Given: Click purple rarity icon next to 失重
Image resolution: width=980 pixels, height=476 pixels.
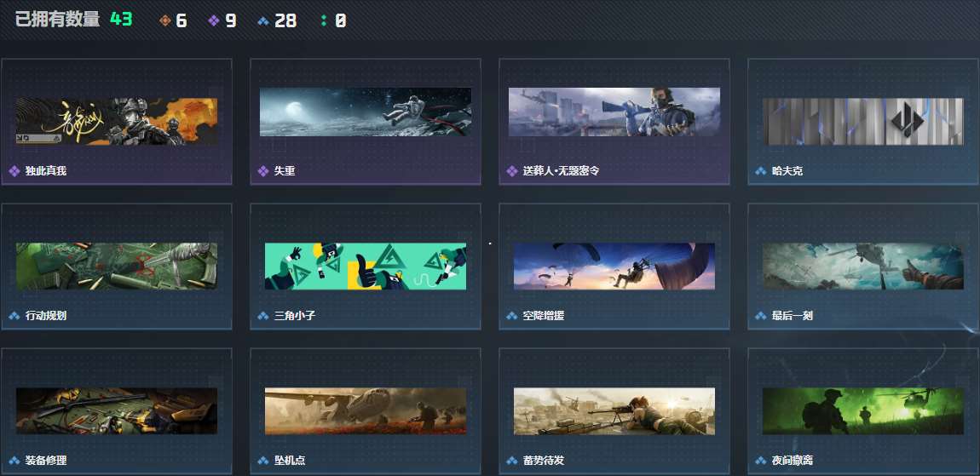Looking at the screenshot, I should (x=263, y=170).
